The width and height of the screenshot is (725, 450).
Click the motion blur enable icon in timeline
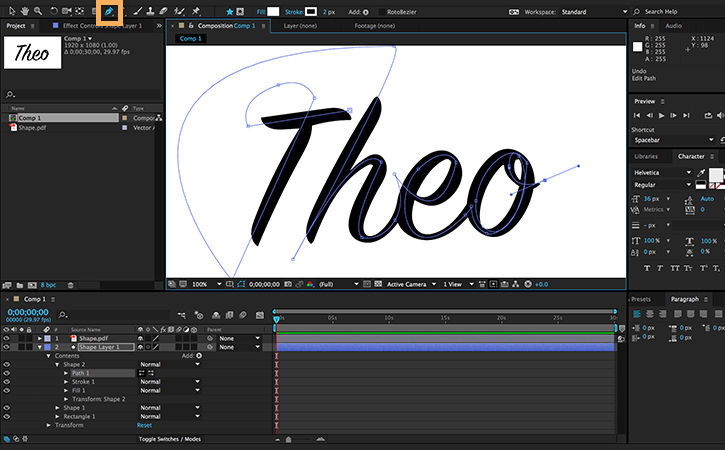(243, 315)
